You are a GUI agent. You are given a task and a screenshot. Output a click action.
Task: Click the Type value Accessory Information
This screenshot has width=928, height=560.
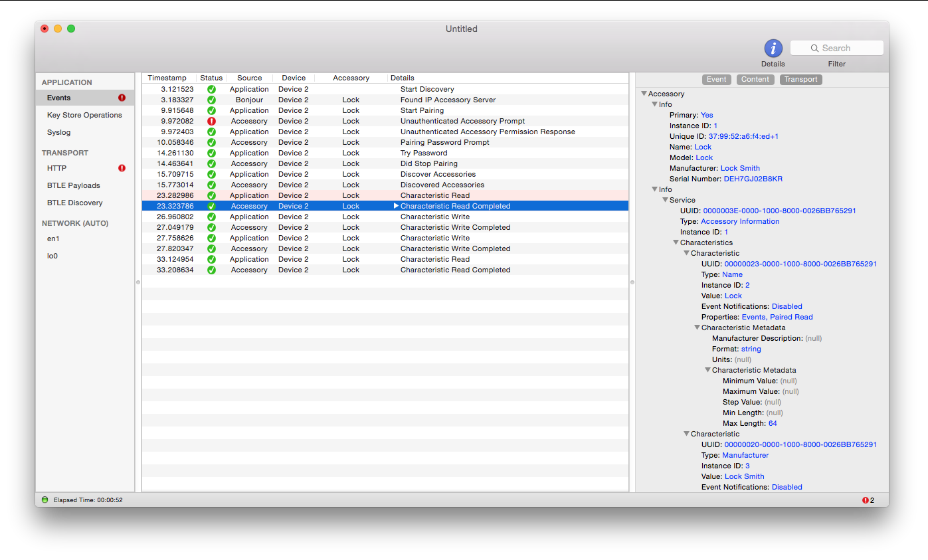pos(740,221)
